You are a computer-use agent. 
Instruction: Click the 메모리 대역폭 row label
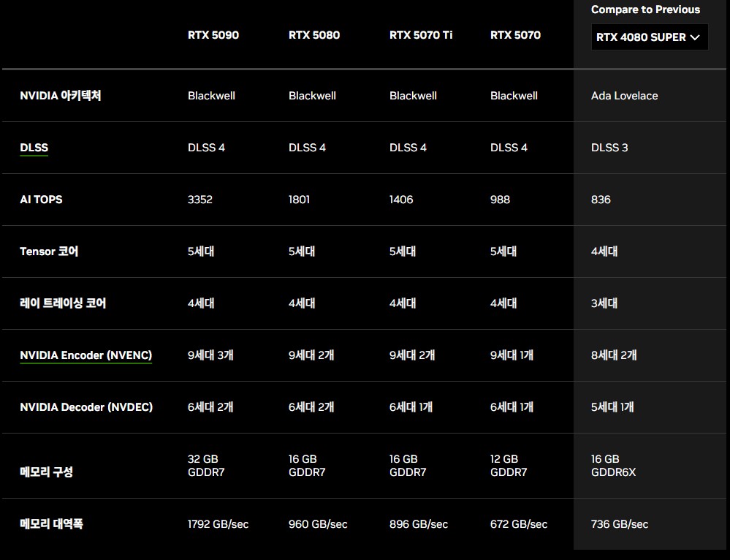[x=51, y=524]
